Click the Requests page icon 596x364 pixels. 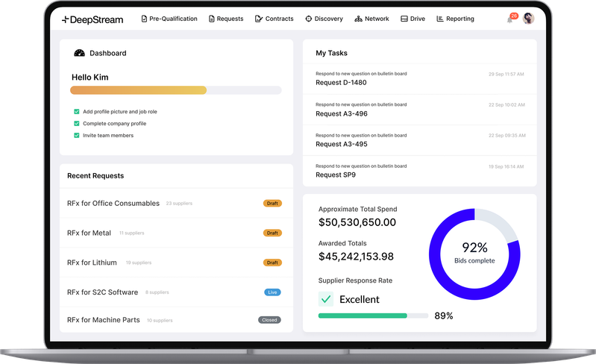tap(212, 19)
